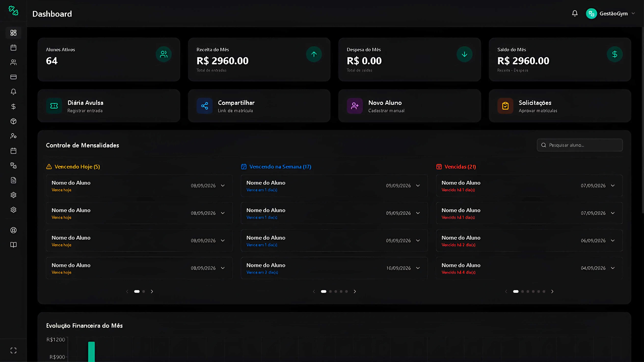Click the Saldo do Mês dollar icon
The image size is (644, 362).
click(615, 54)
